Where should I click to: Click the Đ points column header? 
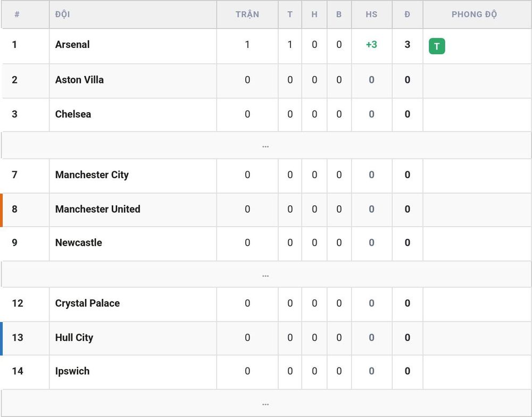click(408, 14)
